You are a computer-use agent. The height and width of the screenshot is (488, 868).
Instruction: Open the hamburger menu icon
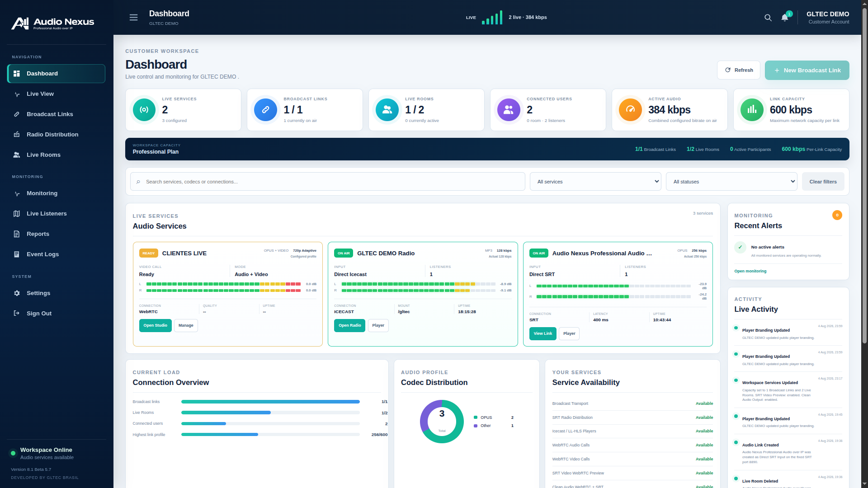pyautogui.click(x=133, y=17)
